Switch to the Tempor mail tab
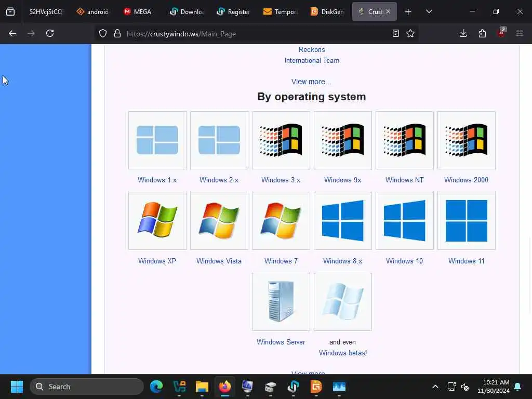This screenshot has width=532, height=399. [x=281, y=11]
